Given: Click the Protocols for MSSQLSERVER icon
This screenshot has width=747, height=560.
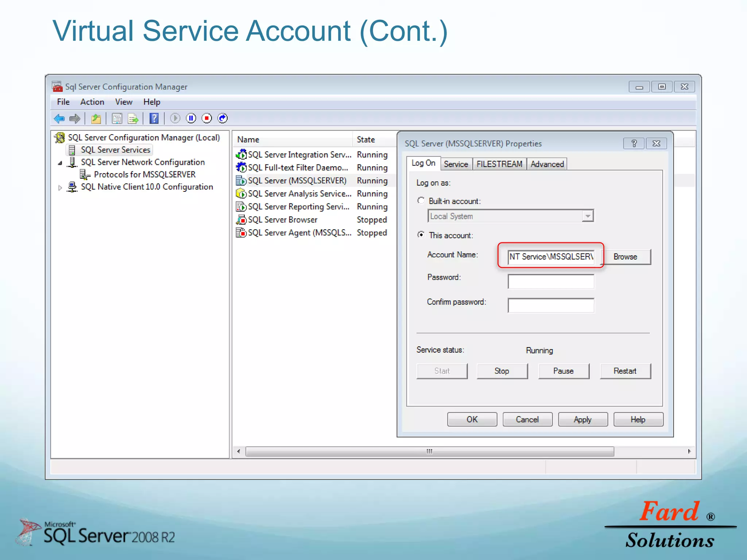Looking at the screenshot, I should tap(85, 175).
